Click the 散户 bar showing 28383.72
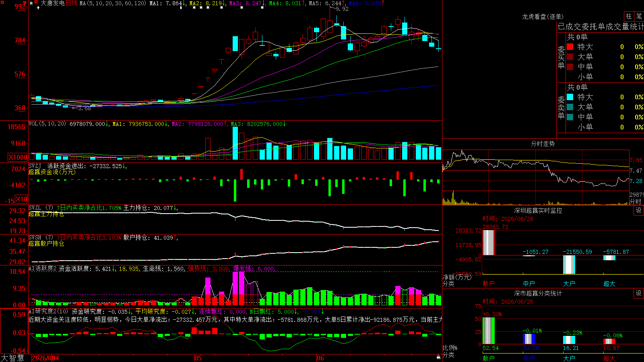This screenshot has width=644, height=362. 488,243
